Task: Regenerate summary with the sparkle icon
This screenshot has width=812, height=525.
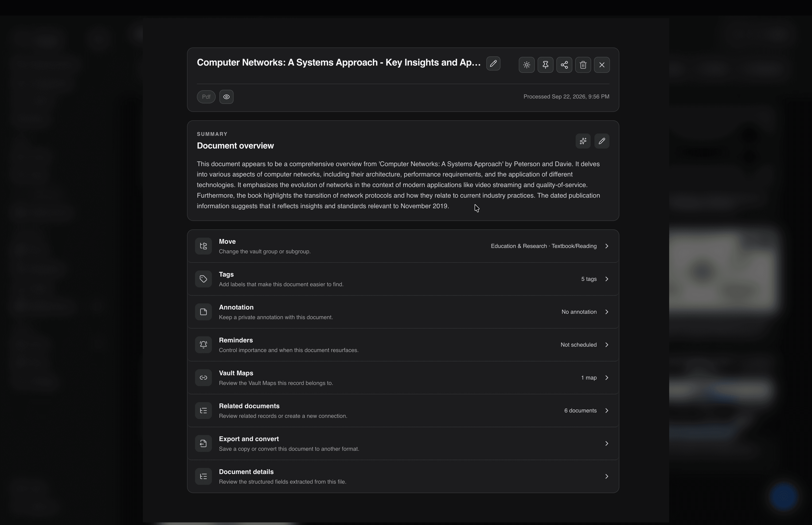Action: tap(583, 141)
